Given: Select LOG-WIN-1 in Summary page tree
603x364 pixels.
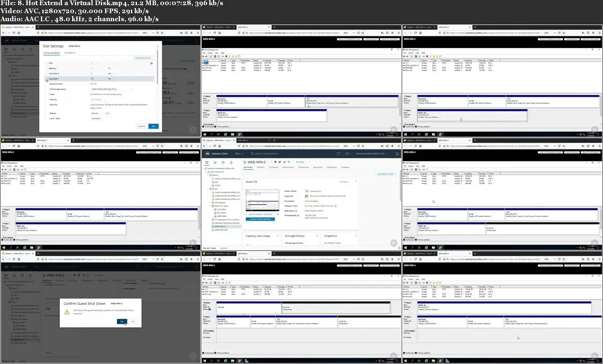Looking at the screenshot, I should click(x=220, y=209).
